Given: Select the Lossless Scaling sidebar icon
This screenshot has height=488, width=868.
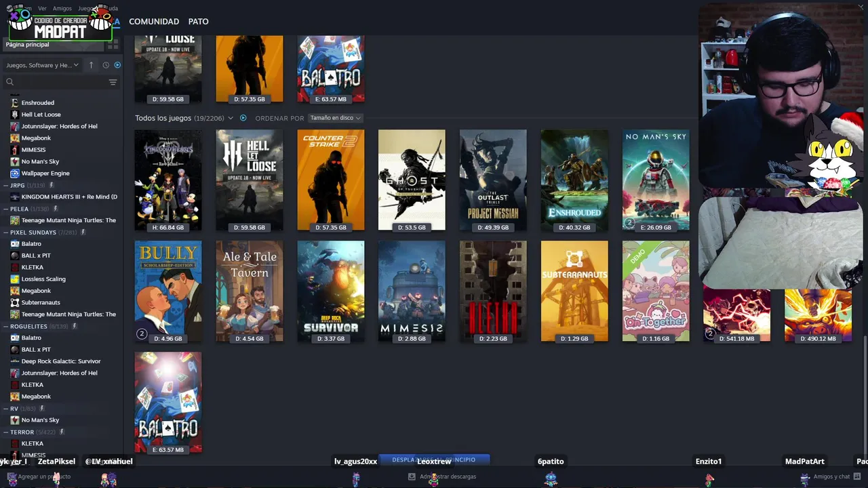Looking at the screenshot, I should pos(15,279).
